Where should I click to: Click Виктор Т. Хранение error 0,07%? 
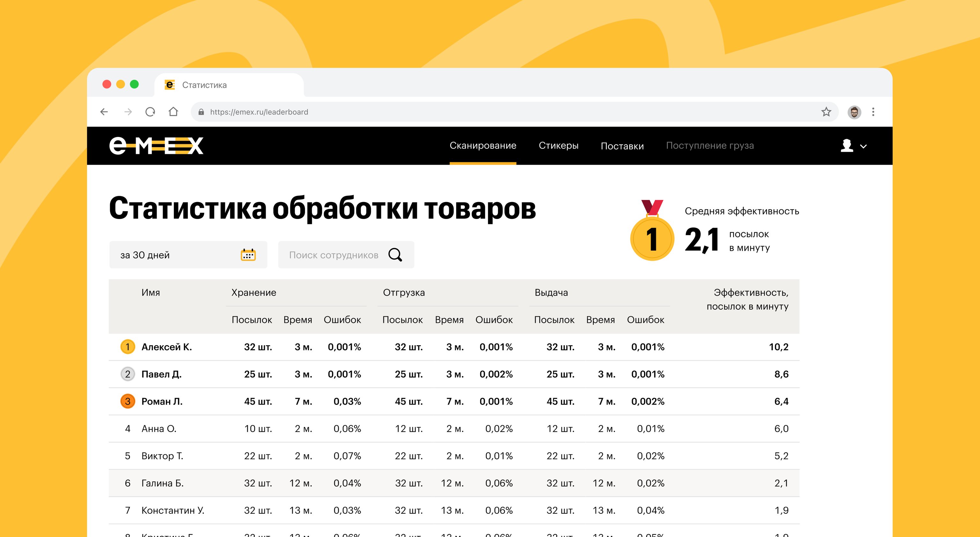pyautogui.click(x=347, y=456)
